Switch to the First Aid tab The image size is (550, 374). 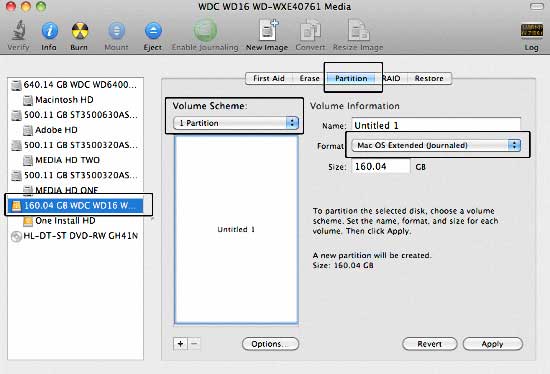click(x=268, y=78)
